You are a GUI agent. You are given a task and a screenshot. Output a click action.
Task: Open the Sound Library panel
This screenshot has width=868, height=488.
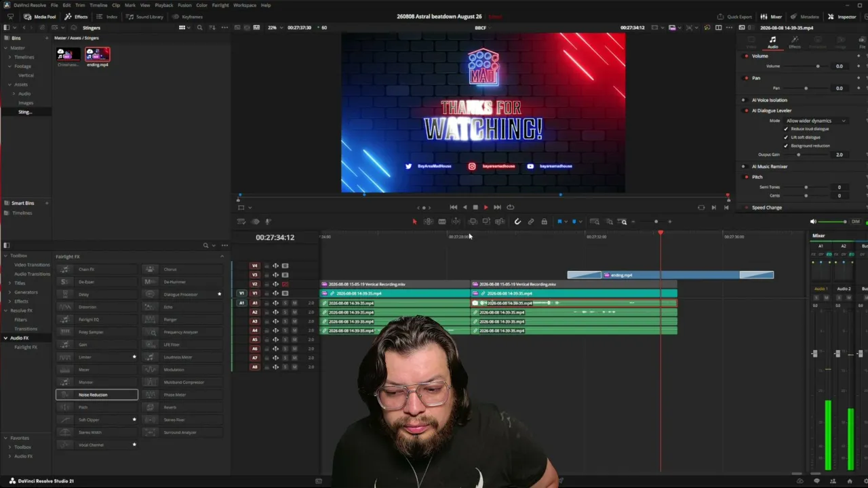[145, 16]
